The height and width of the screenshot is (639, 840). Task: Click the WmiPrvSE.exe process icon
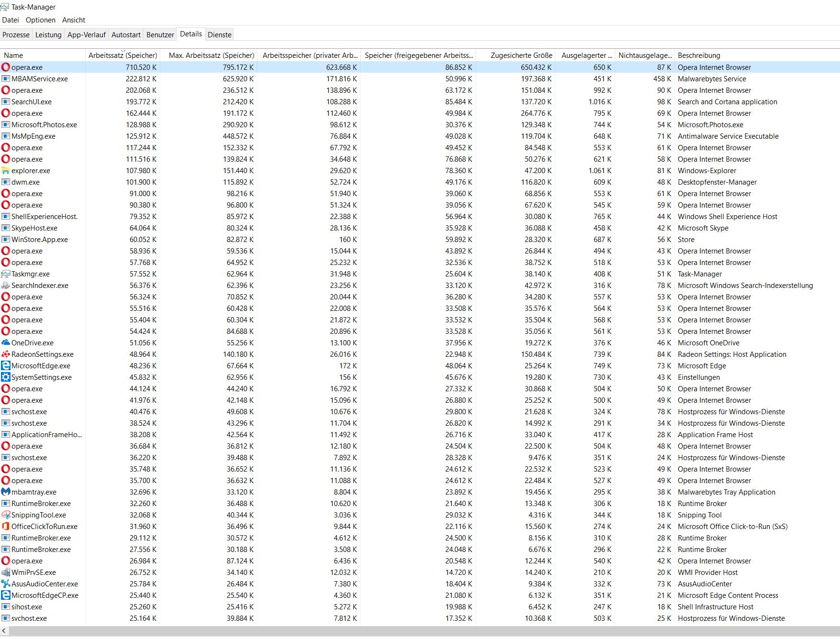pyautogui.click(x=6, y=573)
